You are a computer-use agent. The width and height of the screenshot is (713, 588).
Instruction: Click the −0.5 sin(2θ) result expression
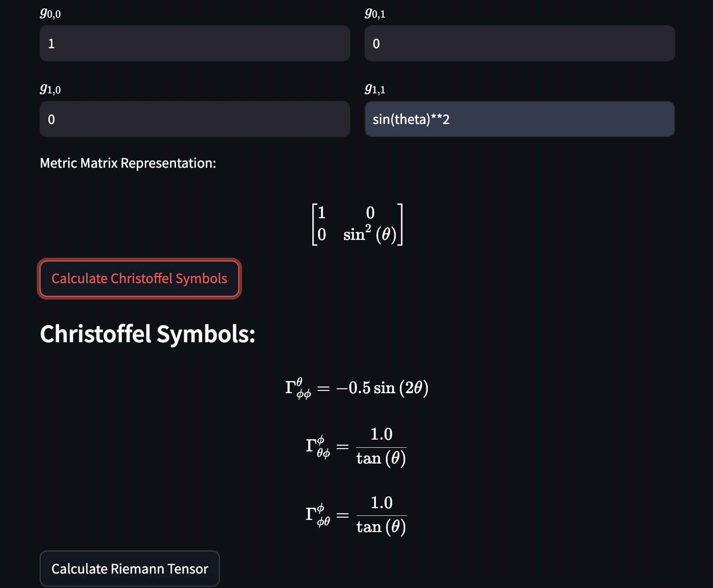(x=382, y=388)
